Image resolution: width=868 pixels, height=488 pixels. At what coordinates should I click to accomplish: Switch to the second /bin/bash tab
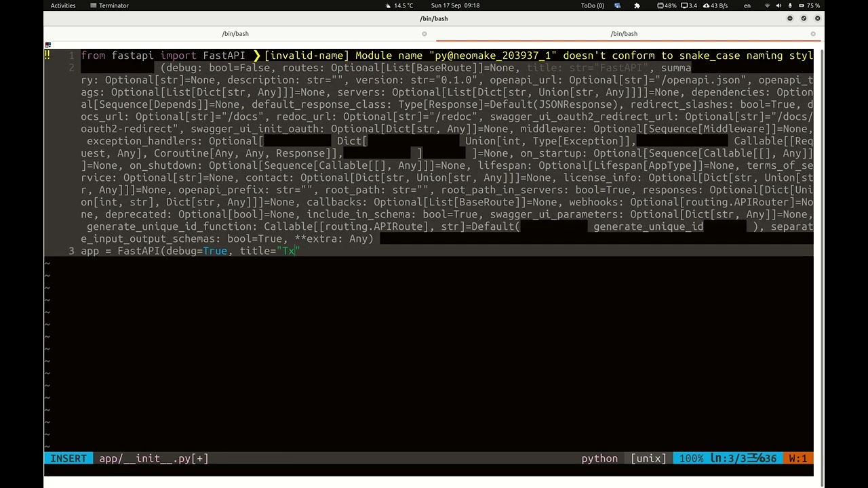624,33
